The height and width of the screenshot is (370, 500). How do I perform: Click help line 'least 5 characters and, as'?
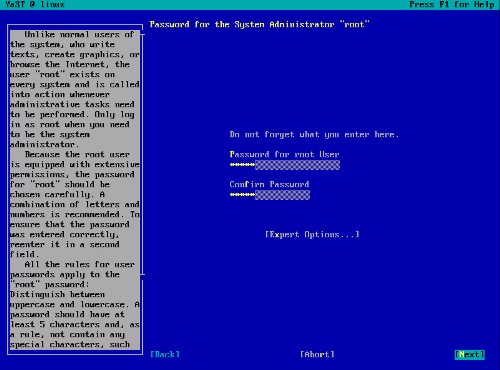75,325
